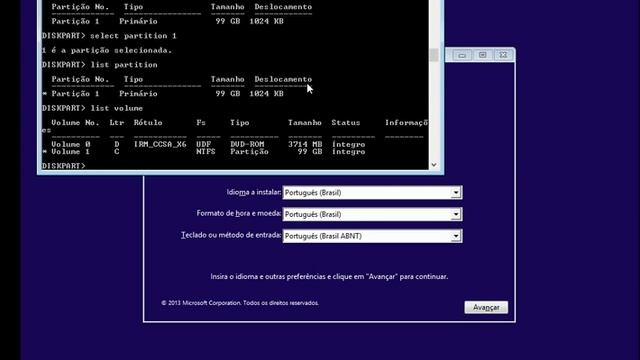
Task: Click the Teclado Português (Brasil ABNT) field
Action: 372,236
